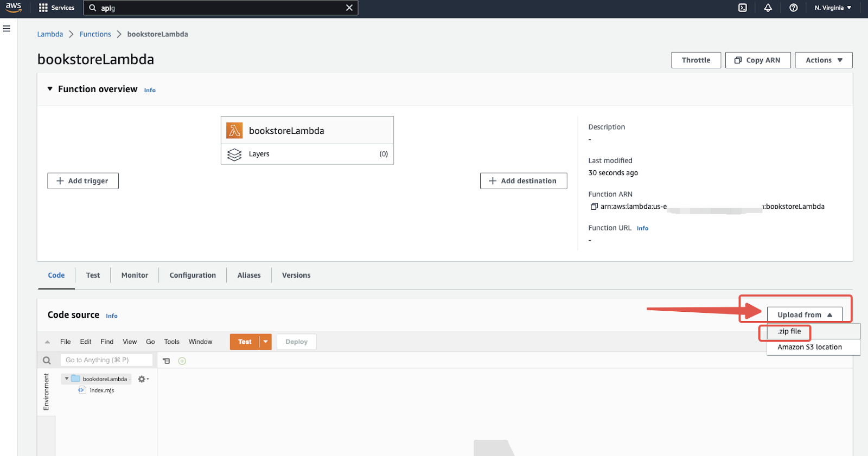Screen dimensions: 868x456
Task: Open the notifications bell
Action: click(x=768, y=8)
